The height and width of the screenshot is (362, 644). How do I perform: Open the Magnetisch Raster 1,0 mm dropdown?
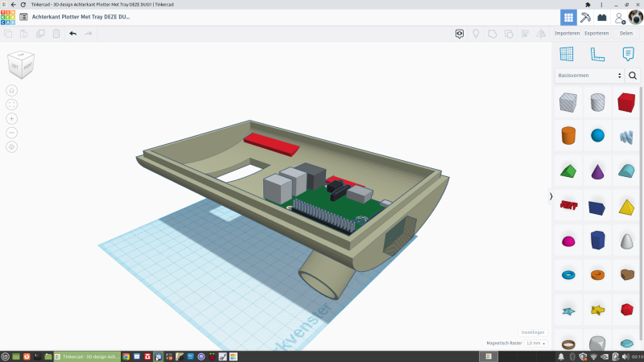(x=535, y=343)
